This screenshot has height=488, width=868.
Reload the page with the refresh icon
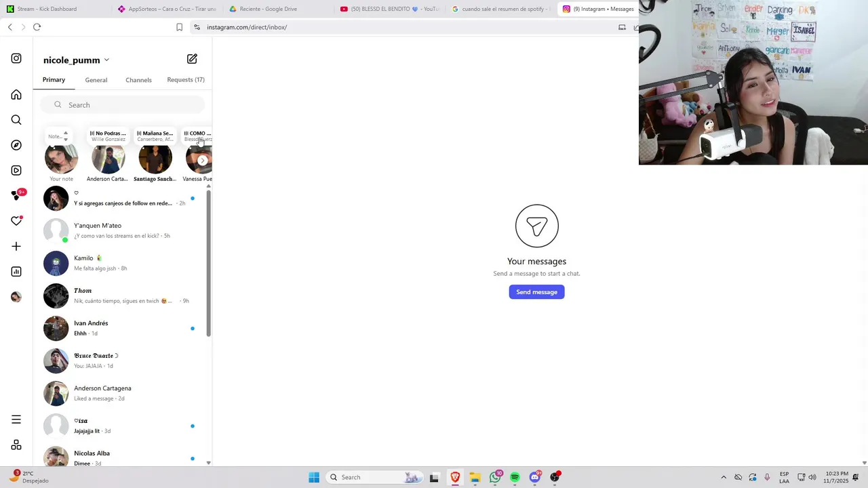tap(37, 27)
